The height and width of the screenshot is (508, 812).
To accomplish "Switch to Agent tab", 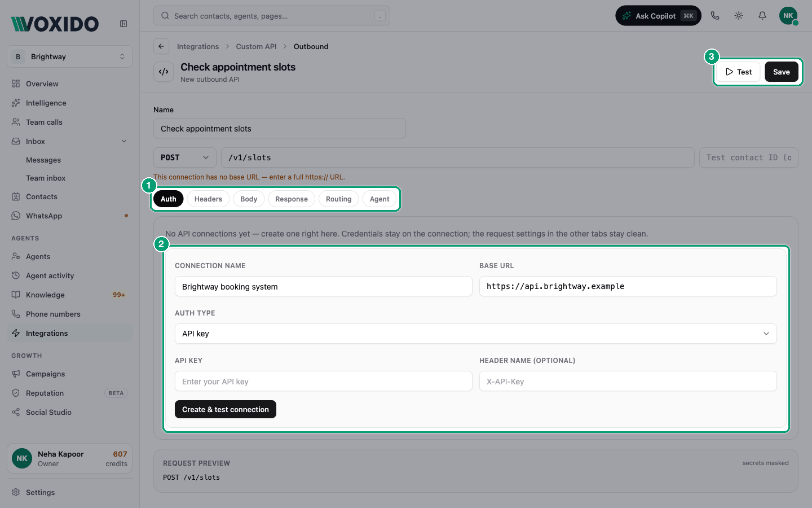I will [379, 199].
